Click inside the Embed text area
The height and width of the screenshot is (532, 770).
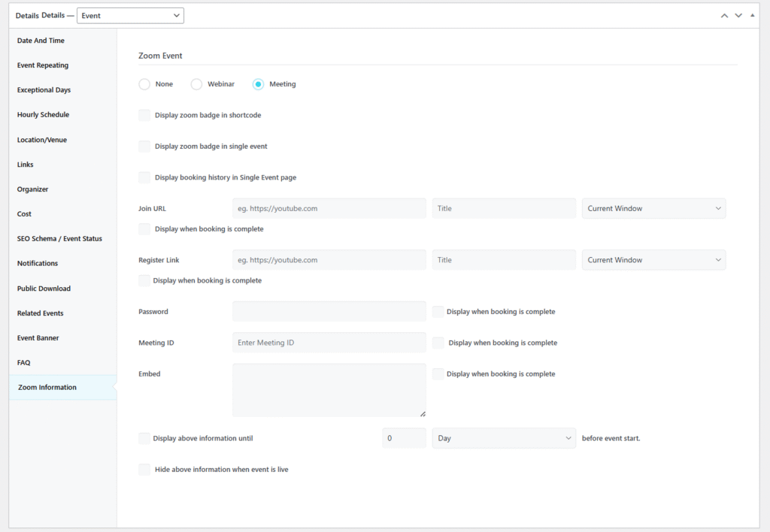[329, 389]
